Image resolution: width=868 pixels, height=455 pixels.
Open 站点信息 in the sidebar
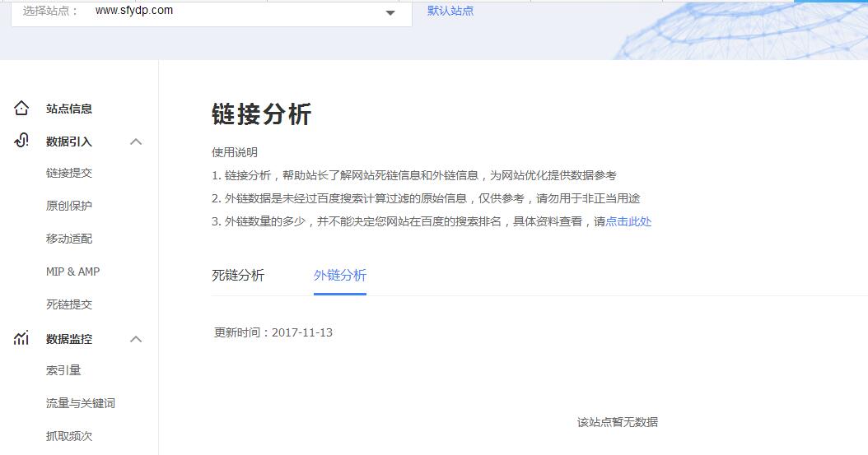coord(68,109)
